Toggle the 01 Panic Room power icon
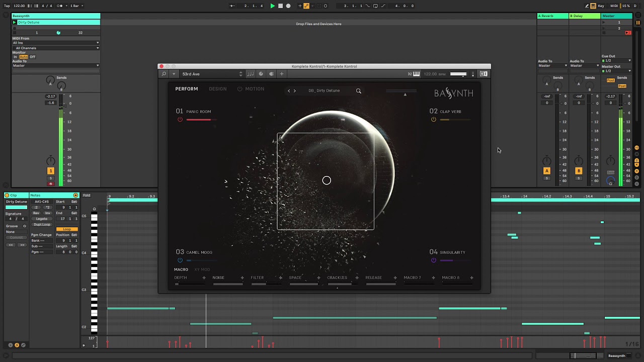Viewport: 644px width, 362px height. click(x=180, y=120)
